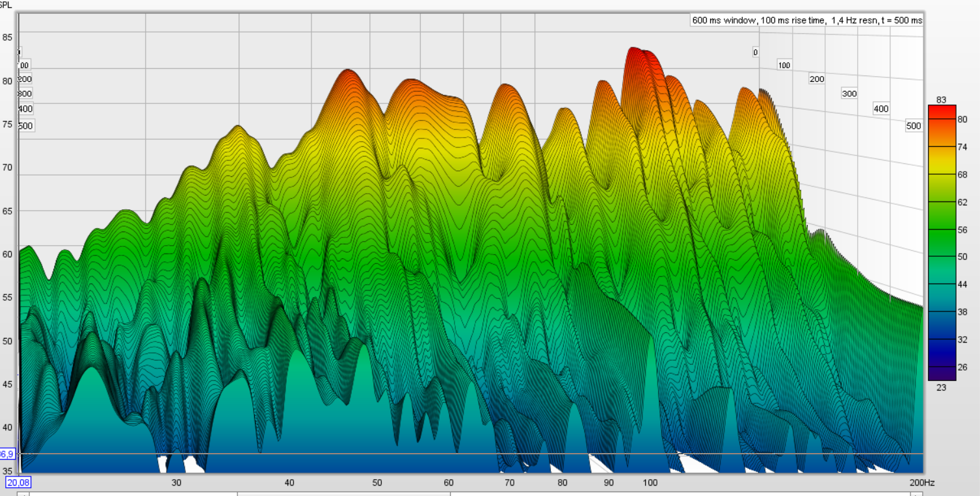Click the '70' label on the frequency axis

510,482
